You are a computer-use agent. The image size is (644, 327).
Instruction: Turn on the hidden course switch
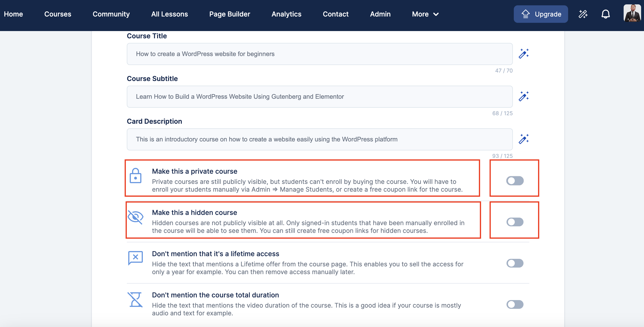tap(515, 222)
